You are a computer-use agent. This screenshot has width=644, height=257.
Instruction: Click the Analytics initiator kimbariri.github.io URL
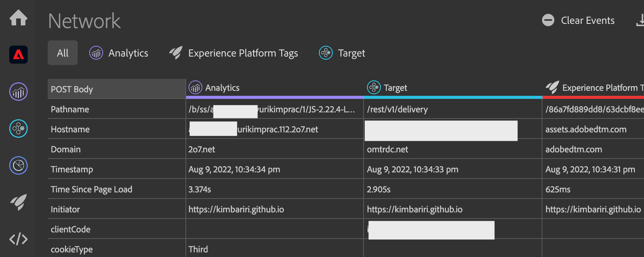[x=236, y=209]
